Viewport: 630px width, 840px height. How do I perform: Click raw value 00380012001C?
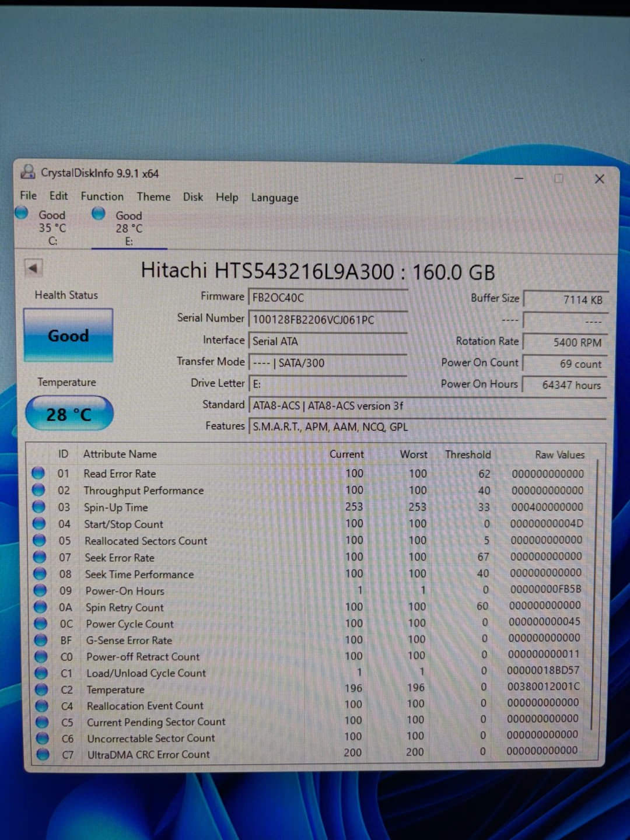[544, 687]
